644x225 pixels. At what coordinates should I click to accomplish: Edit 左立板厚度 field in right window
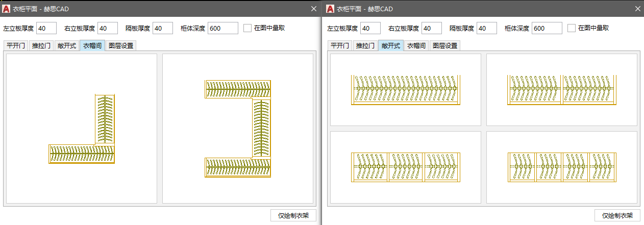point(370,28)
